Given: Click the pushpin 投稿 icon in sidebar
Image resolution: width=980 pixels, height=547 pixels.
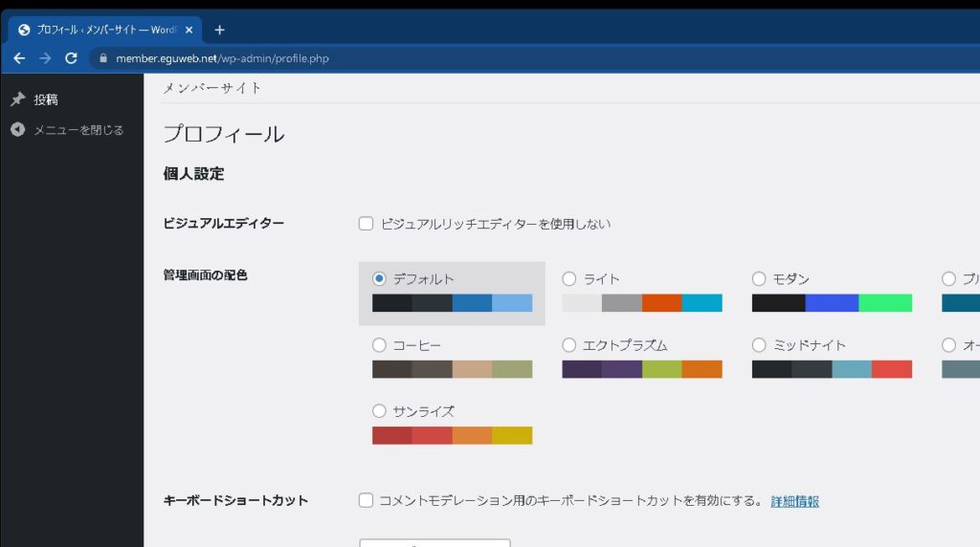Looking at the screenshot, I should point(17,99).
